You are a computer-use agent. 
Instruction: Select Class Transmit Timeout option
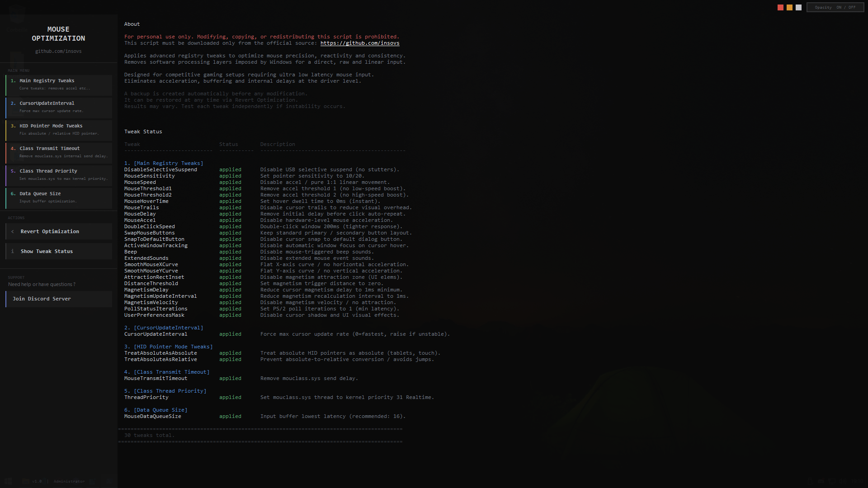(x=59, y=152)
